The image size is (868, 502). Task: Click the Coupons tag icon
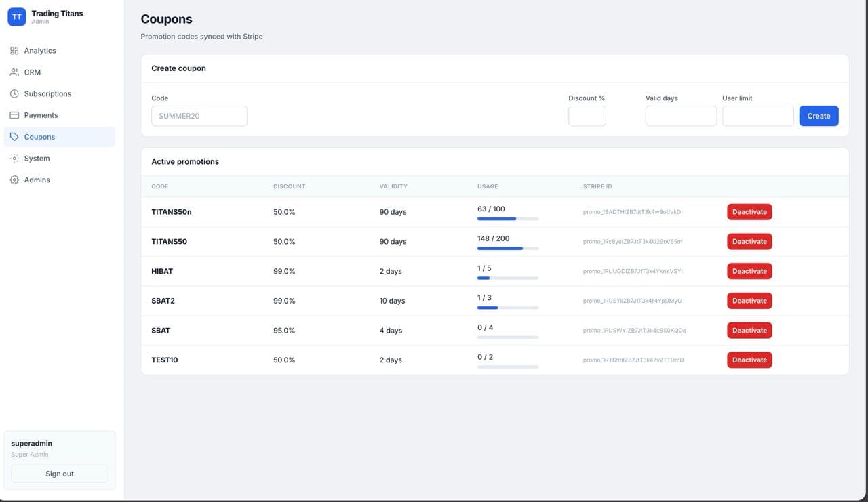(14, 137)
